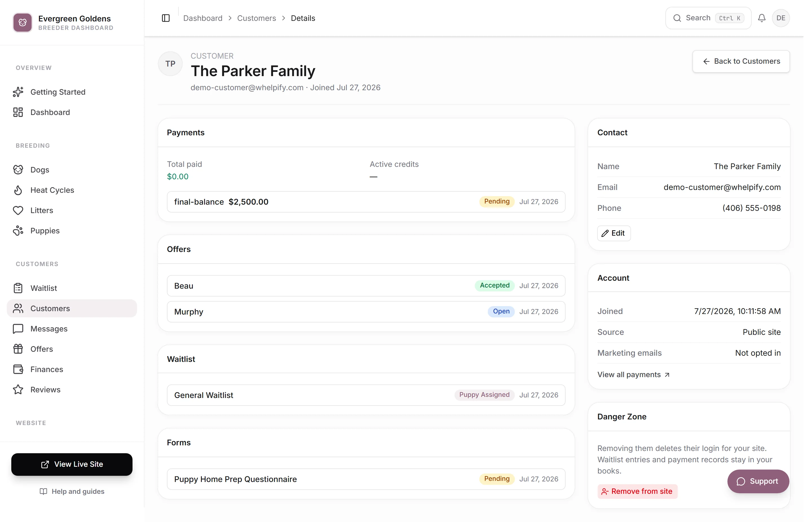Click the phone number (406) 555-0198

(x=751, y=208)
